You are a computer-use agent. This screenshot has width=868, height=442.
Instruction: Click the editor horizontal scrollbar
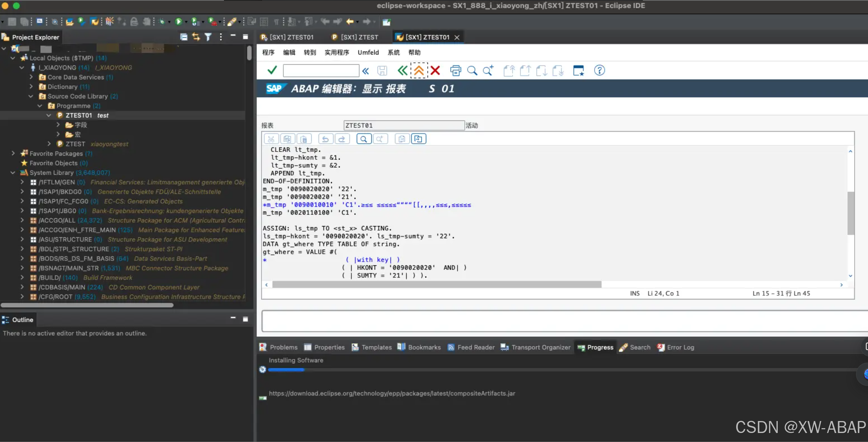(437, 285)
